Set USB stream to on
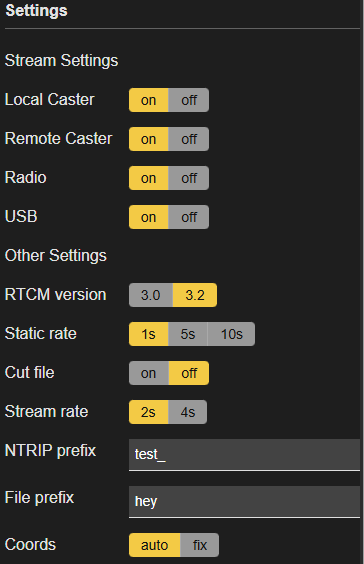The width and height of the screenshot is (364, 564). [149, 217]
